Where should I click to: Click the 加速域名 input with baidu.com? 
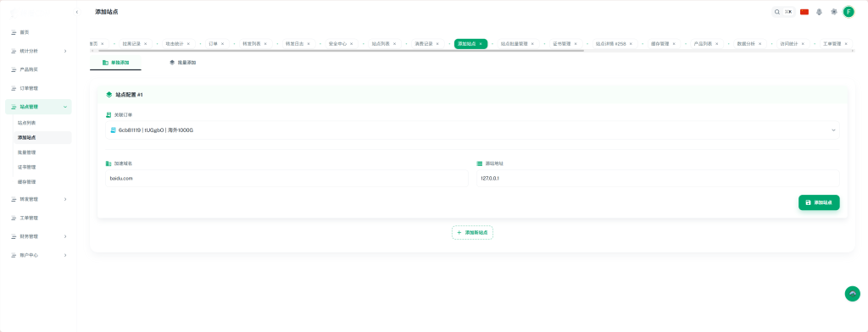pyautogui.click(x=287, y=178)
